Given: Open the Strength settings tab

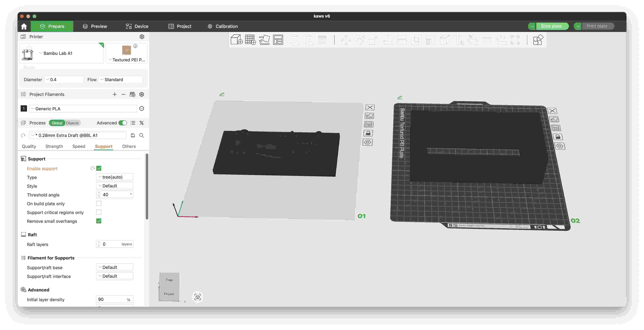Looking at the screenshot, I should (x=54, y=146).
